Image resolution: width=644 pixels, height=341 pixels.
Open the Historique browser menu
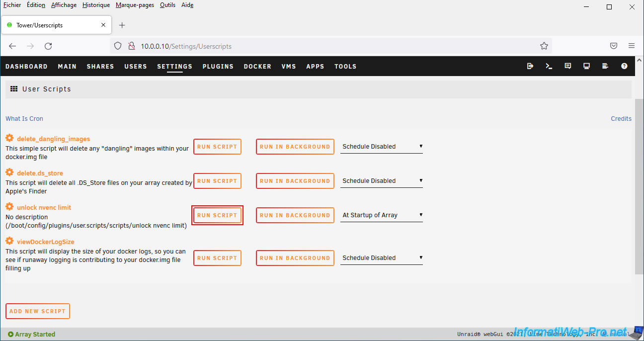pos(96,5)
